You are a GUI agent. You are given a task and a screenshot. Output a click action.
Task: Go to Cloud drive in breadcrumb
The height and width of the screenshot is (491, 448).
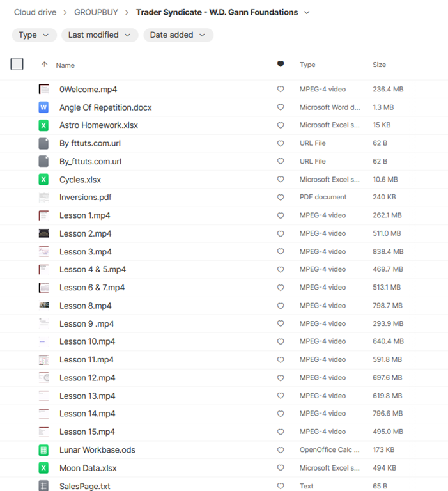pos(35,12)
